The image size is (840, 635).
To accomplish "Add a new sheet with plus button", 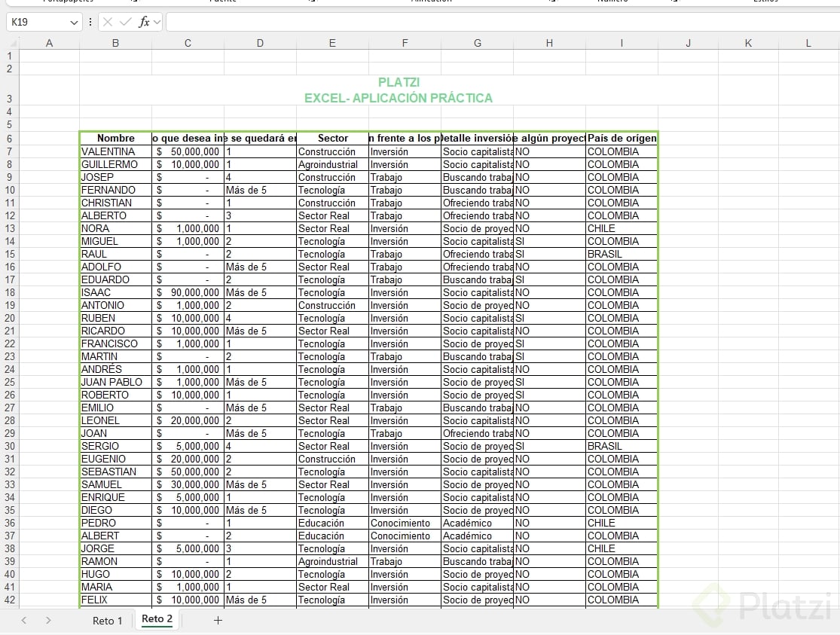I will click(218, 621).
